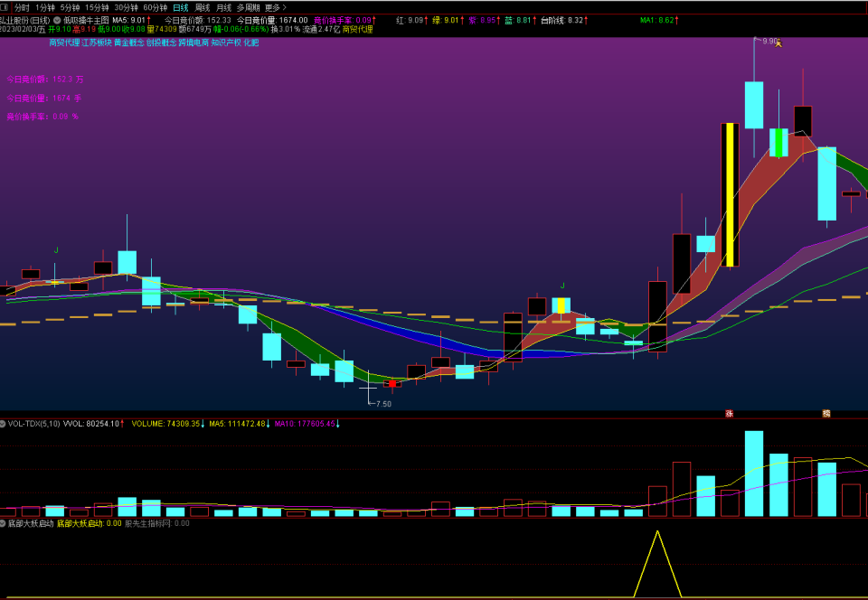Open the 知识产权 concept link
This screenshot has height=600, width=868.
(226, 42)
